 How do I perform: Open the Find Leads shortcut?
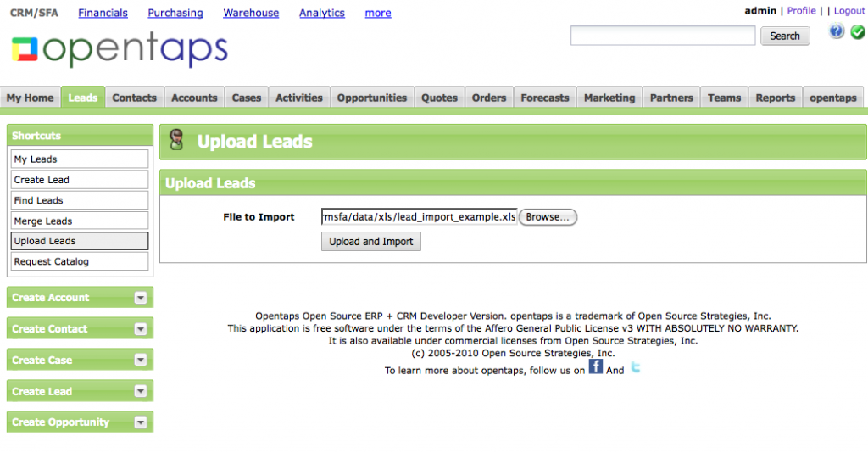(x=80, y=200)
